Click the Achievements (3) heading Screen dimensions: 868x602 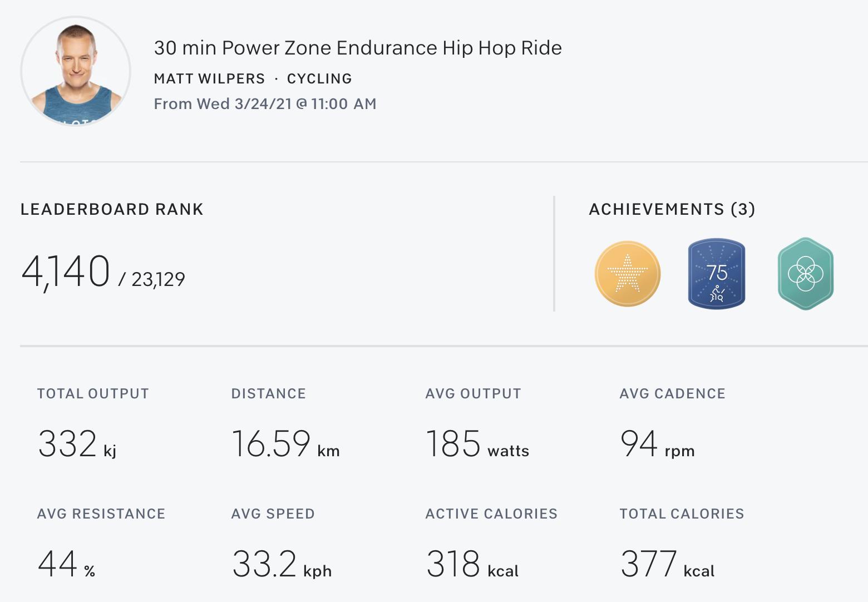pos(672,209)
